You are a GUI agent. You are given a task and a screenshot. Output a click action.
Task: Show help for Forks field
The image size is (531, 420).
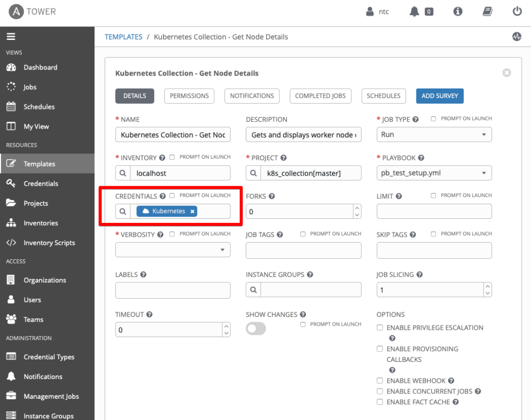pos(272,196)
